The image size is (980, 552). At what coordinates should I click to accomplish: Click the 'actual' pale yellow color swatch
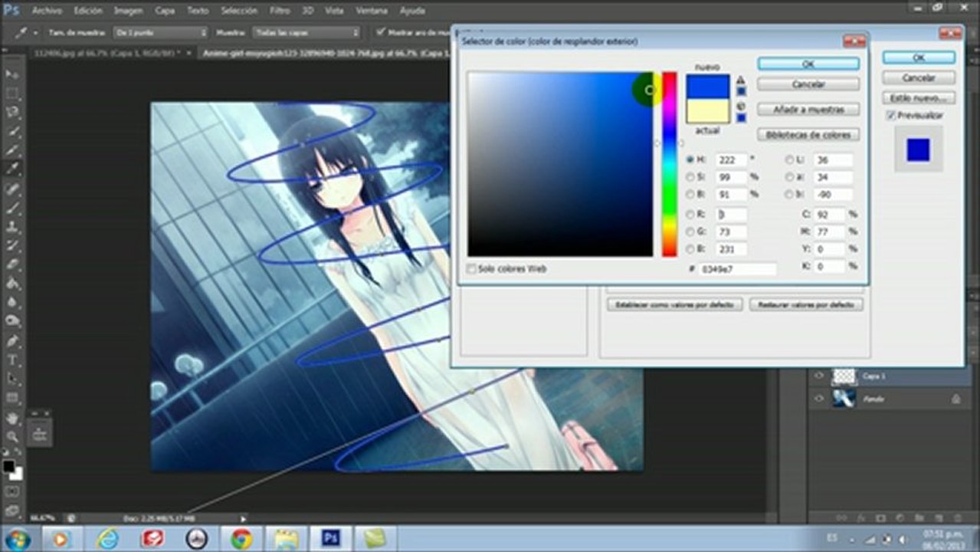click(708, 111)
